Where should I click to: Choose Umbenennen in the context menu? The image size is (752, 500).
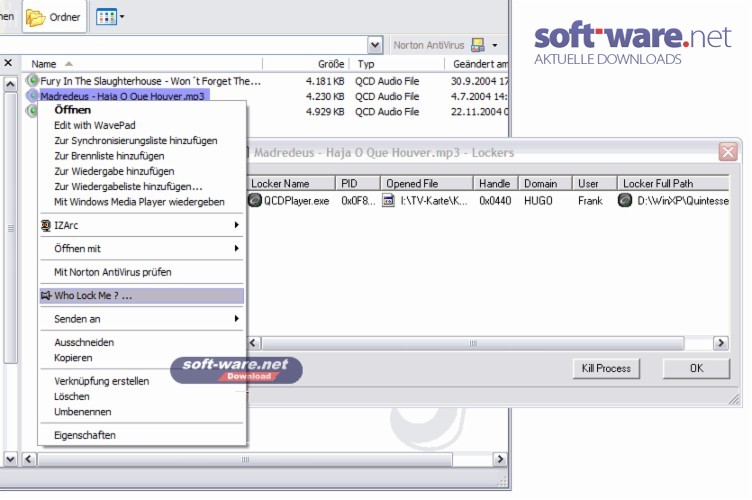(142, 412)
